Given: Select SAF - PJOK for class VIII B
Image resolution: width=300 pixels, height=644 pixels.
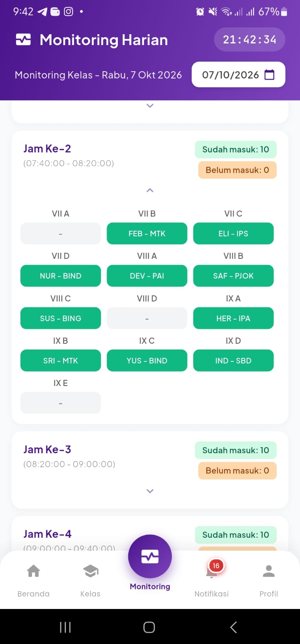Looking at the screenshot, I should [233, 276].
